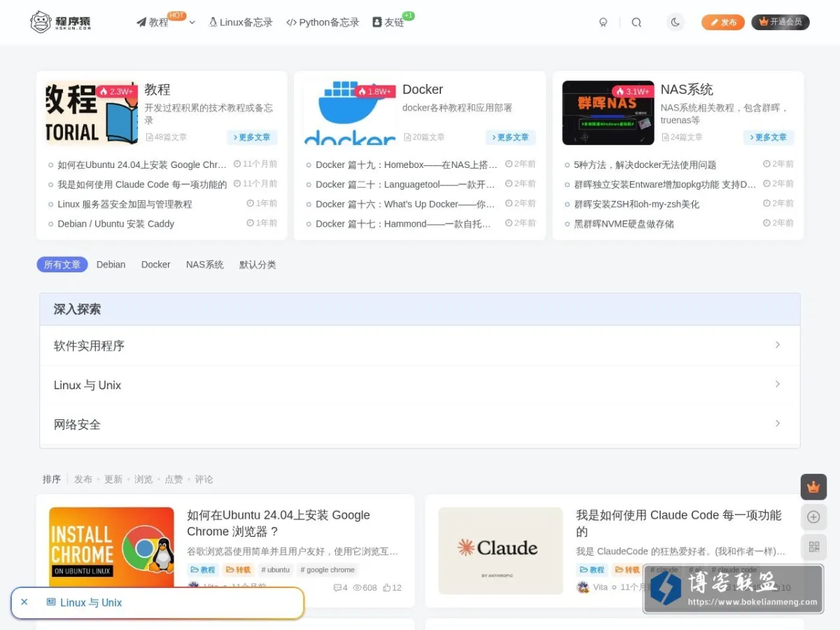Open article 群晖安装ZSH和oh-my-zsh美化
The width and height of the screenshot is (840, 630).
pyautogui.click(x=637, y=204)
